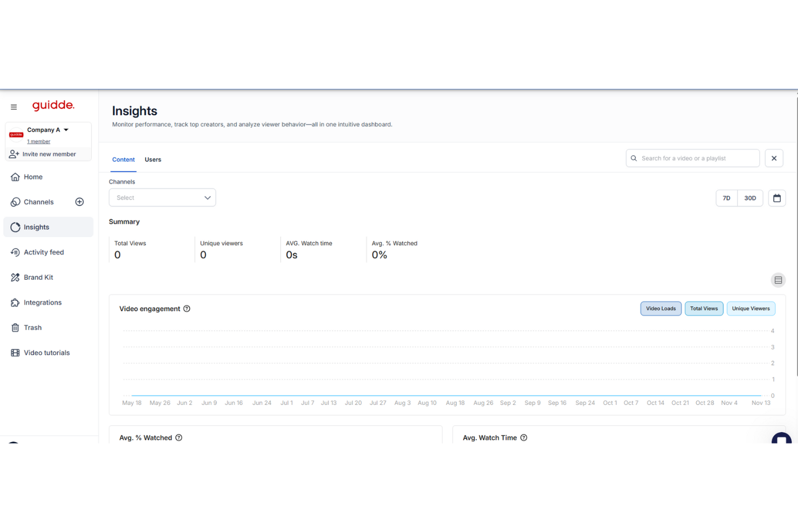This screenshot has width=798, height=532.
Task: Open Channels in sidebar
Action: (x=39, y=202)
